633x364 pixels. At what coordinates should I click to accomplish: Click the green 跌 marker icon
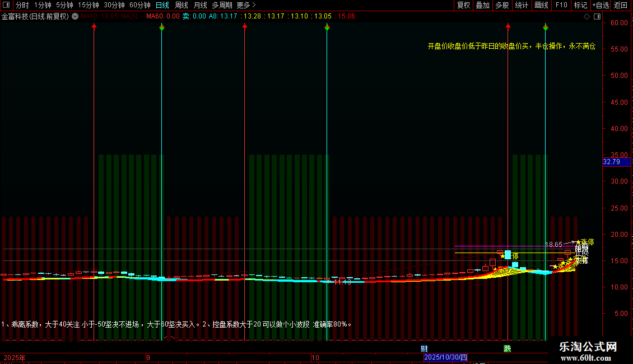tap(507, 348)
